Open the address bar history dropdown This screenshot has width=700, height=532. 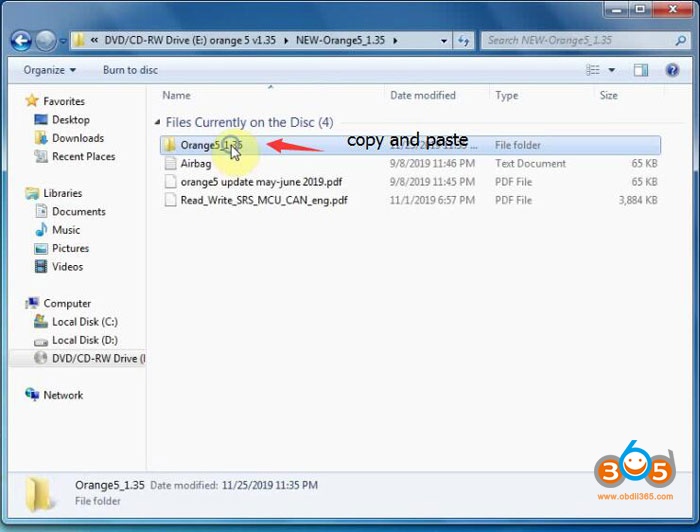click(444, 41)
